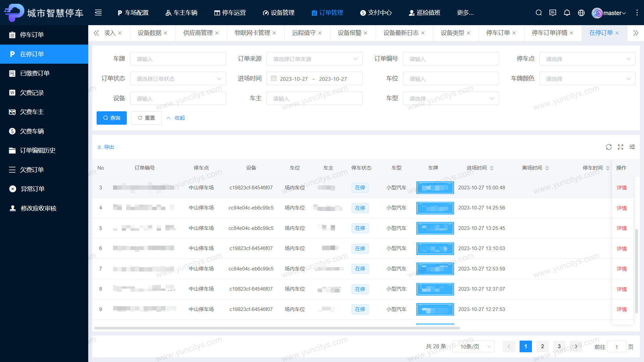Sort by 离场时间 column arrows

pyautogui.click(x=547, y=168)
